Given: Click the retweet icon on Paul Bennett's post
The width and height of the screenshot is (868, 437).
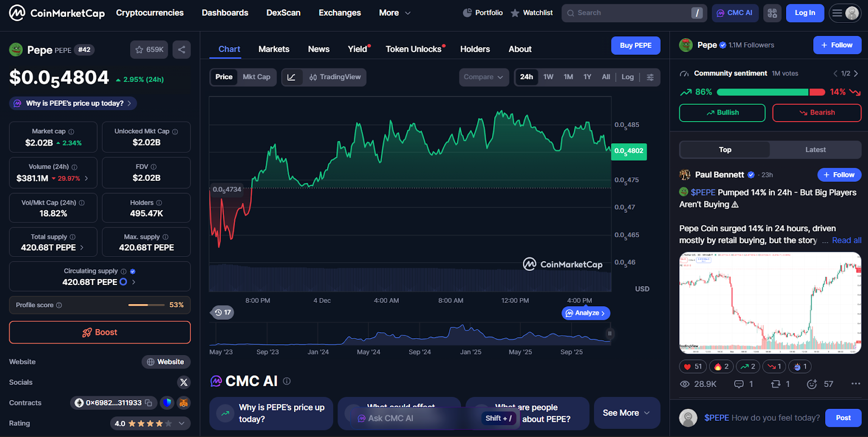Looking at the screenshot, I should 776,384.
